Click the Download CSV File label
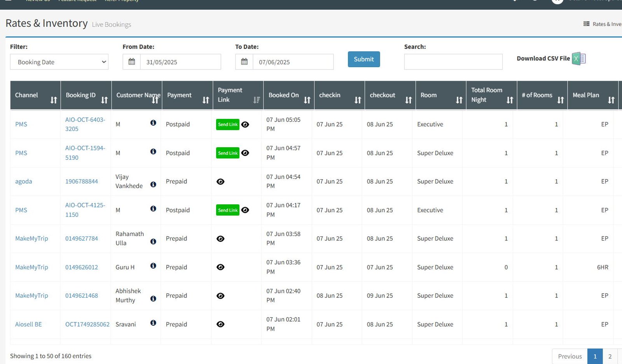The height and width of the screenshot is (364, 622). coord(543,58)
